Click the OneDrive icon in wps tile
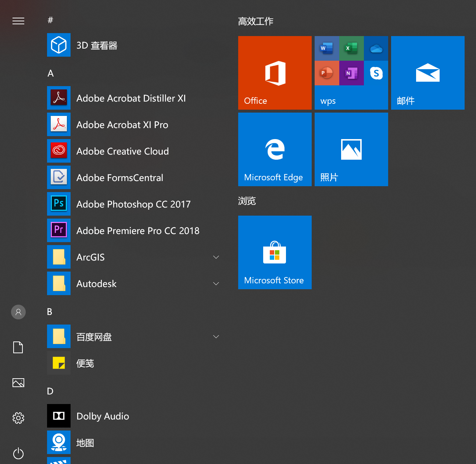The image size is (476, 464). (376, 48)
